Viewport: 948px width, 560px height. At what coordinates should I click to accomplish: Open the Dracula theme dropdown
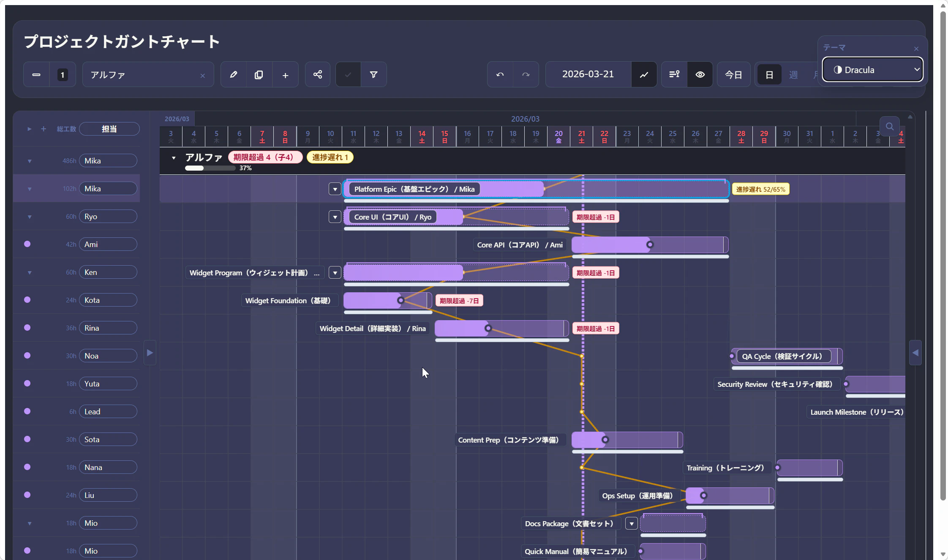click(x=872, y=70)
